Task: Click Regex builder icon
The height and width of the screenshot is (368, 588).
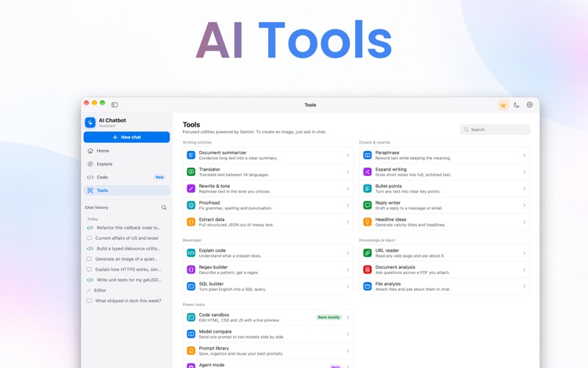Action: tap(191, 269)
